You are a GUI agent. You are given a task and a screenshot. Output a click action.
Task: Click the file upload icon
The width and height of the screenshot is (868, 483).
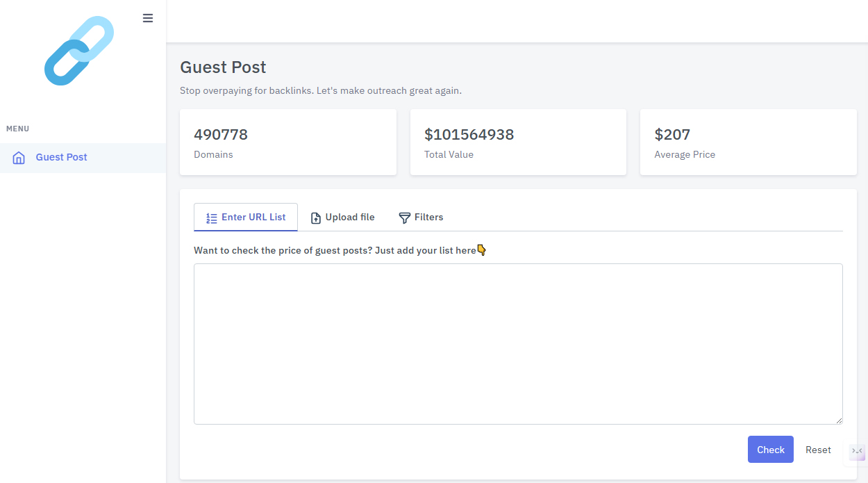coord(316,218)
